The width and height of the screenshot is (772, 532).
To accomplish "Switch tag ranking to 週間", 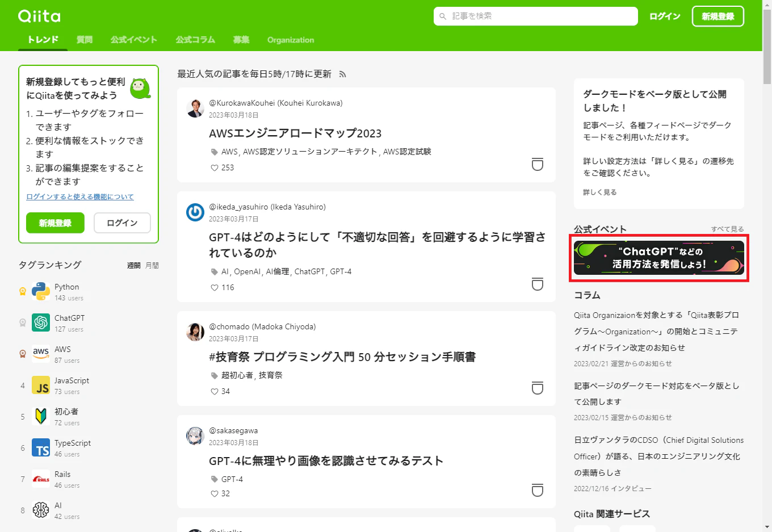I will (x=134, y=265).
